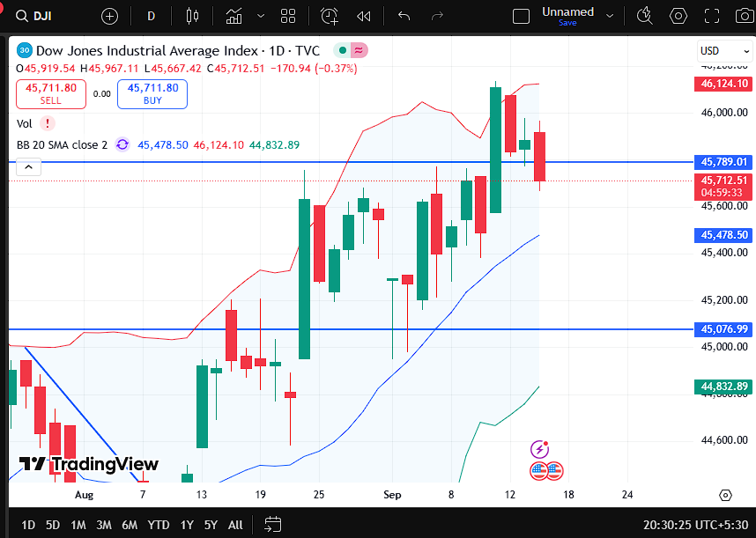Open quick search lightbulb icon
This screenshot has width=756, height=538.
point(644,16)
